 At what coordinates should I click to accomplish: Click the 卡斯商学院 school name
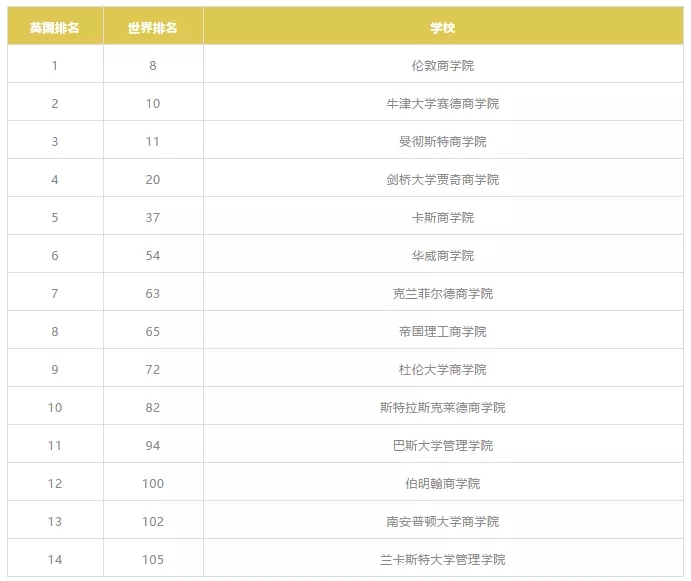tap(443, 218)
